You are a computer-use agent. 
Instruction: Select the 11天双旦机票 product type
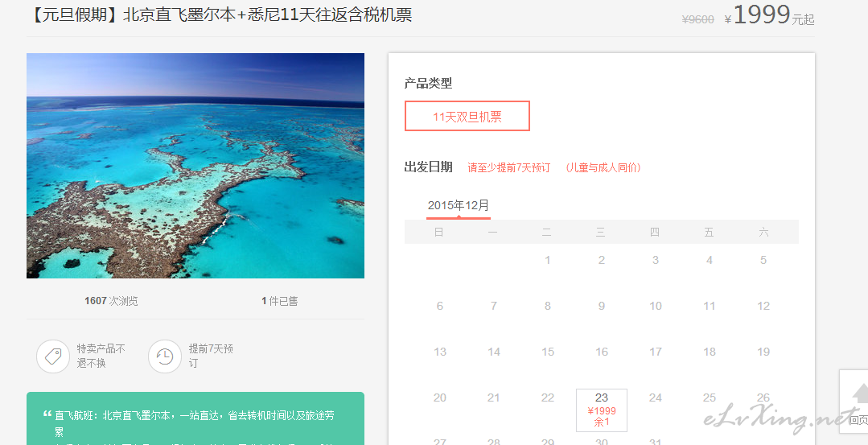point(467,116)
